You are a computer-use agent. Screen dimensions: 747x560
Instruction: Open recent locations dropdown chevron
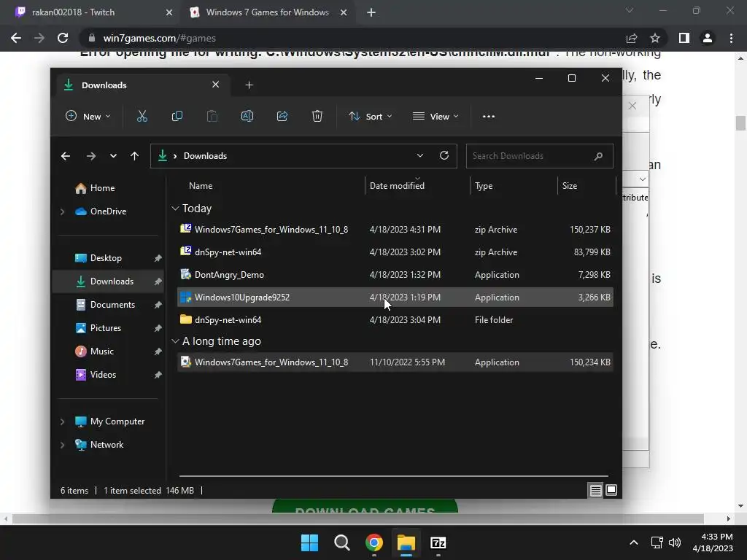[113, 156]
